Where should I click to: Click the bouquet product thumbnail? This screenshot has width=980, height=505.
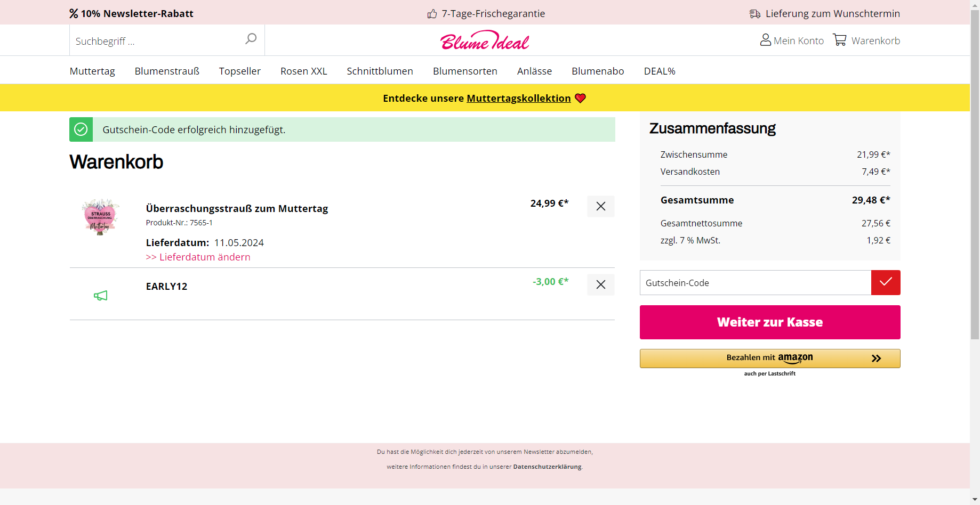pyautogui.click(x=100, y=217)
